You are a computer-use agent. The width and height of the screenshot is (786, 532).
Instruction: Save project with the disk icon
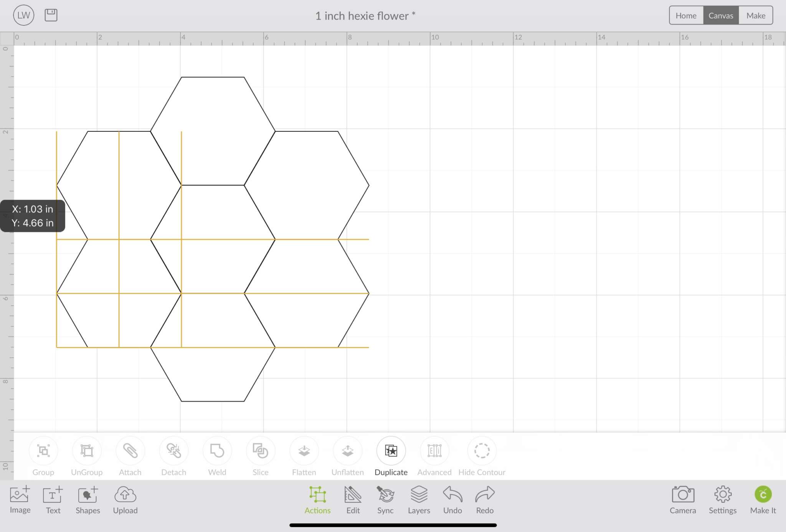(x=51, y=15)
